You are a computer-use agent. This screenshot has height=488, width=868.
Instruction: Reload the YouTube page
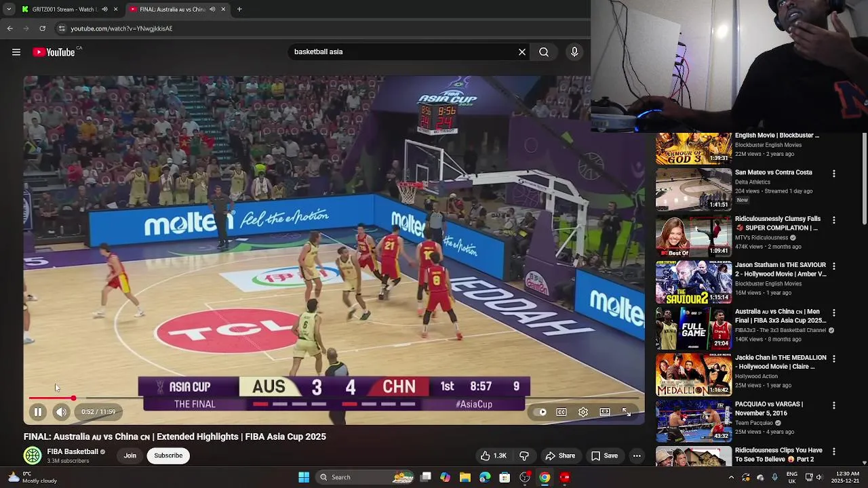(42, 28)
